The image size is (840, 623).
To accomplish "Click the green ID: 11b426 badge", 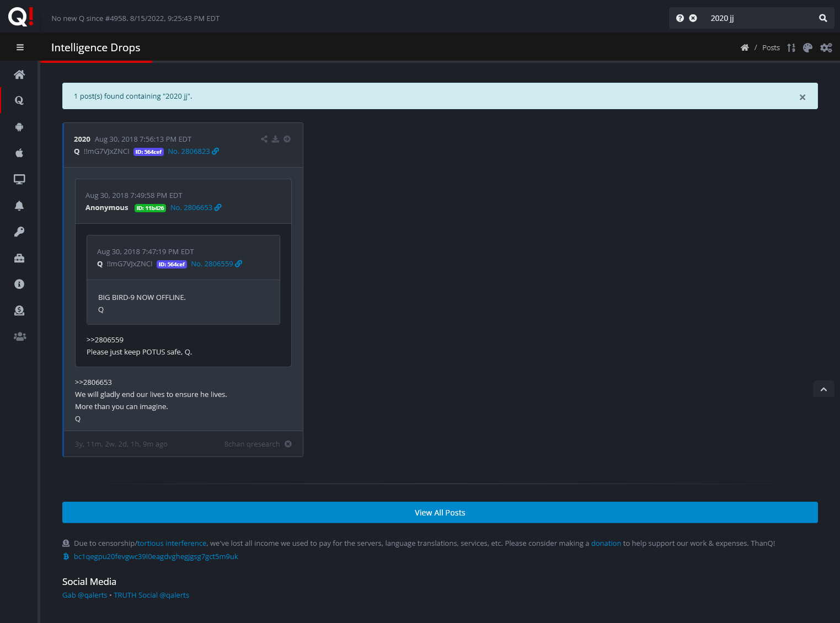I will click(x=150, y=208).
